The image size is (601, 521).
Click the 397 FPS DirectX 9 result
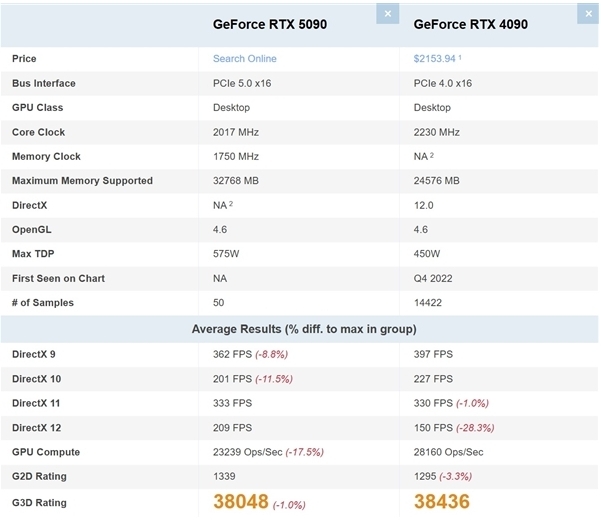click(x=433, y=354)
